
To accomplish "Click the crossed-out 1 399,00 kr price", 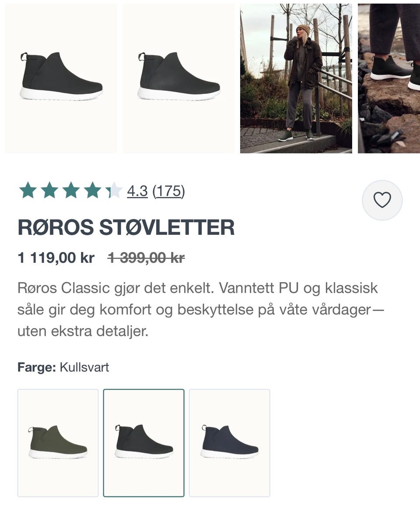I will (x=146, y=258).
